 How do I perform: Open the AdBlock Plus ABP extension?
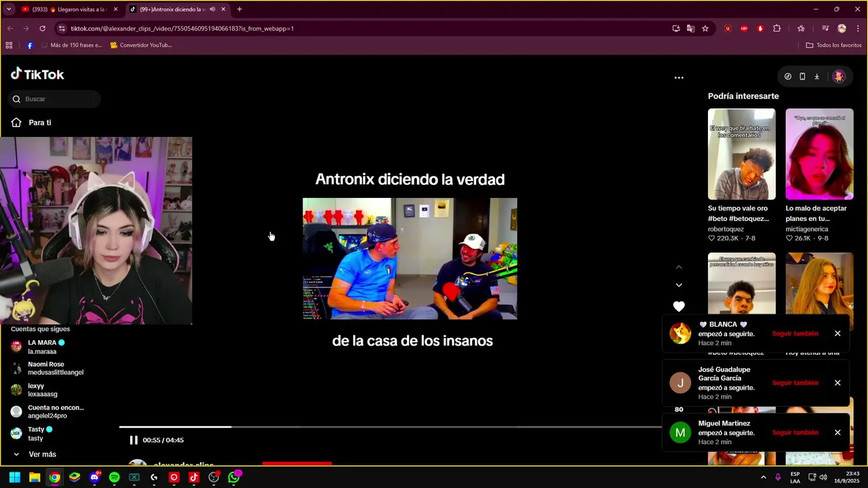pyautogui.click(x=744, y=28)
